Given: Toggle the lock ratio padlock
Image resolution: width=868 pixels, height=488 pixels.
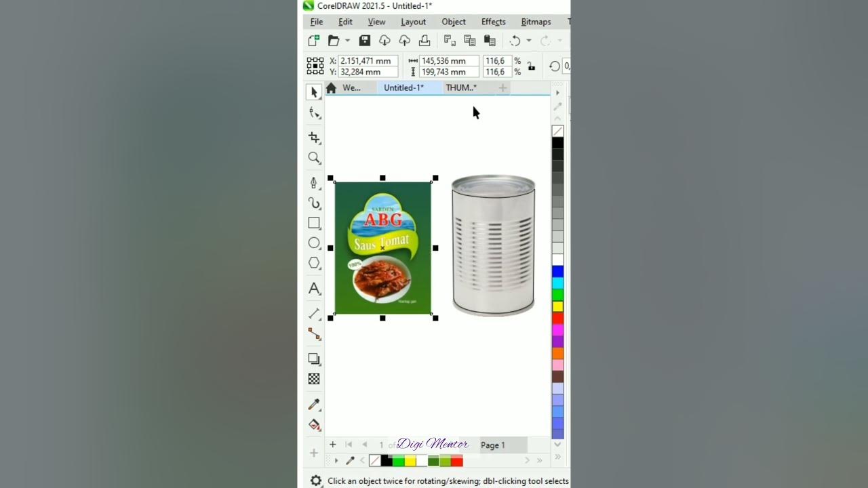Looking at the screenshot, I should click(531, 66).
